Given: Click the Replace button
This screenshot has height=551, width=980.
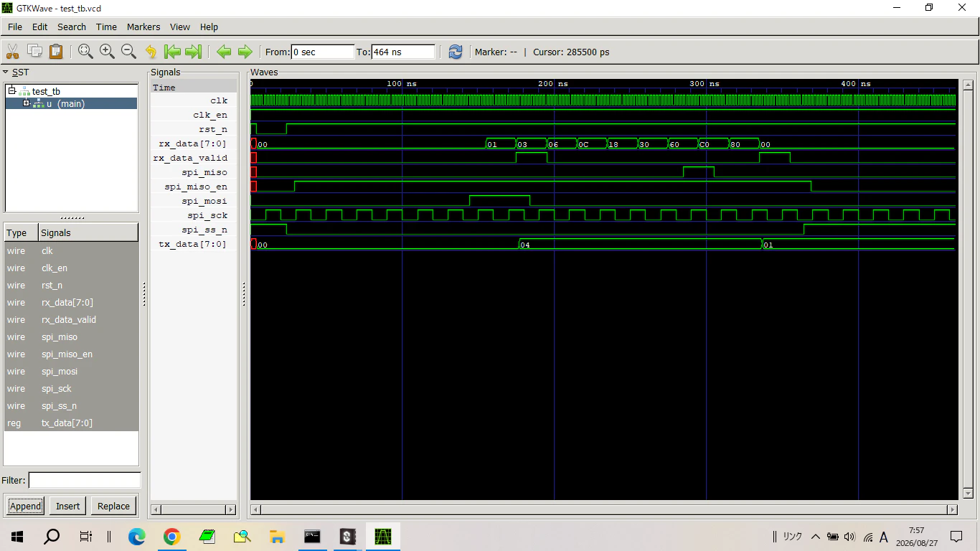Looking at the screenshot, I should pos(113,506).
